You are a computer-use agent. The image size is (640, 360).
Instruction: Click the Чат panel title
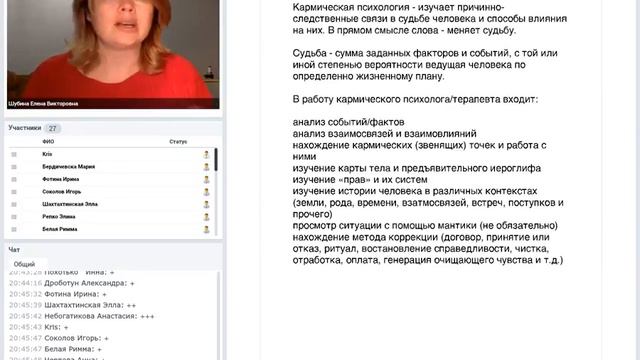(14, 249)
